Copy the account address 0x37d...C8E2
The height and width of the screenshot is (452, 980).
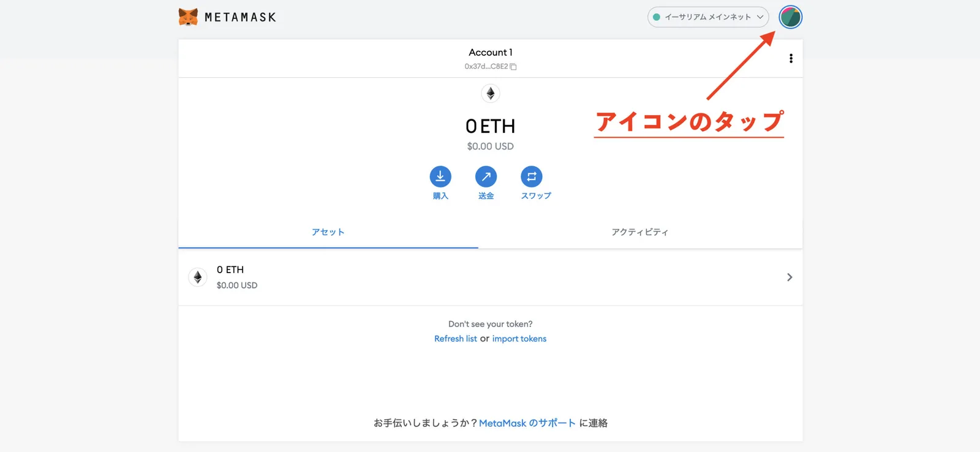coord(491,66)
